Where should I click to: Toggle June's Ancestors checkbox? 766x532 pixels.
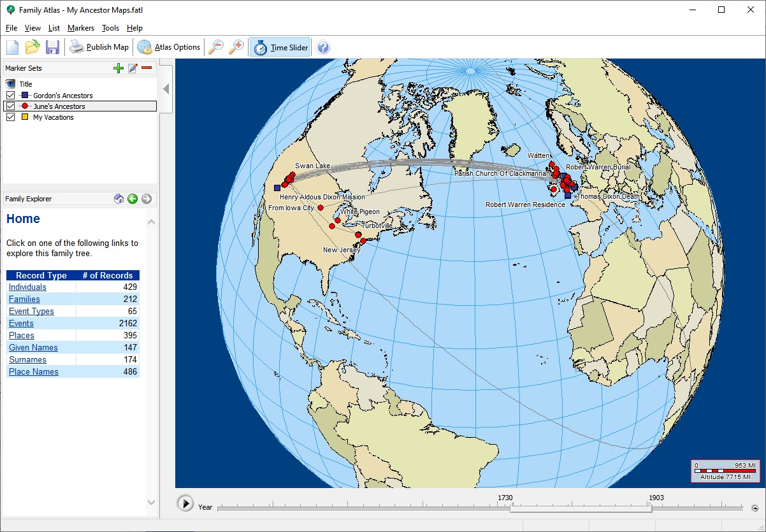[x=10, y=106]
